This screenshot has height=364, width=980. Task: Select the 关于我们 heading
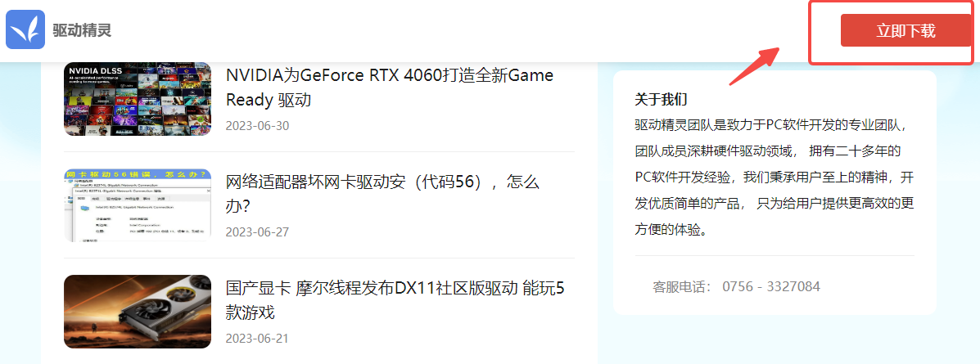[662, 99]
